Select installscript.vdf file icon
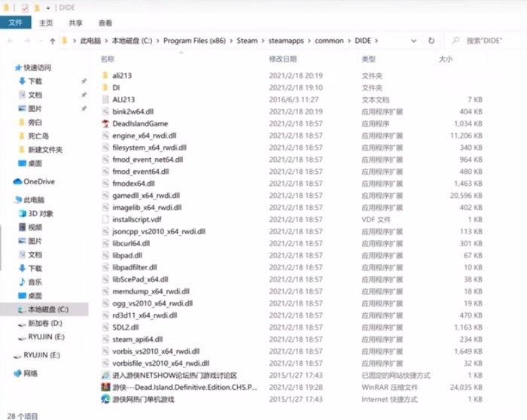Screen dimensions: 527x420 (x=105, y=219)
